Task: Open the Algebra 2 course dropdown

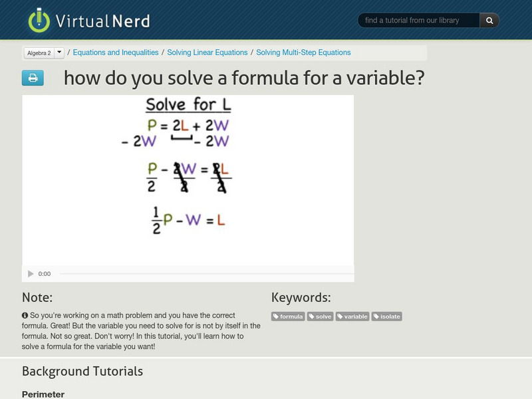Action: pyautogui.click(x=38, y=51)
